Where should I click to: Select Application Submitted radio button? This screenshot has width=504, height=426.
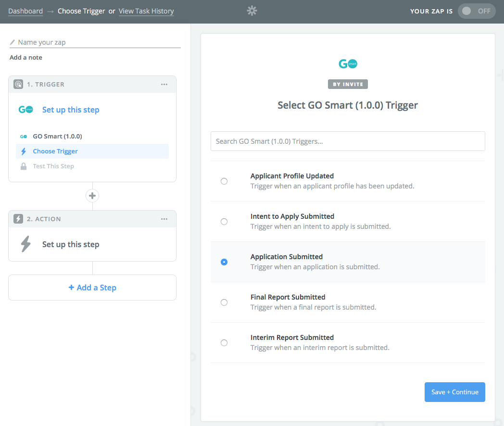pyautogui.click(x=224, y=262)
